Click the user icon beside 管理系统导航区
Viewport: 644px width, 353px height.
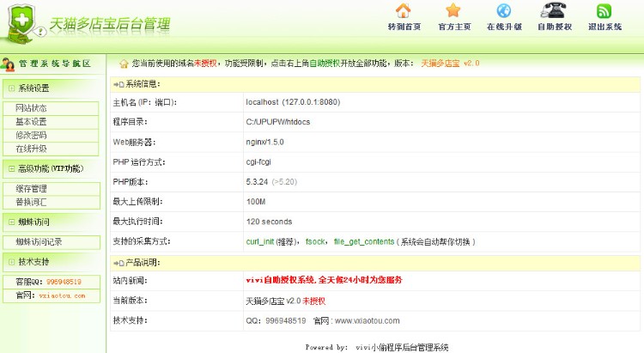(8, 64)
